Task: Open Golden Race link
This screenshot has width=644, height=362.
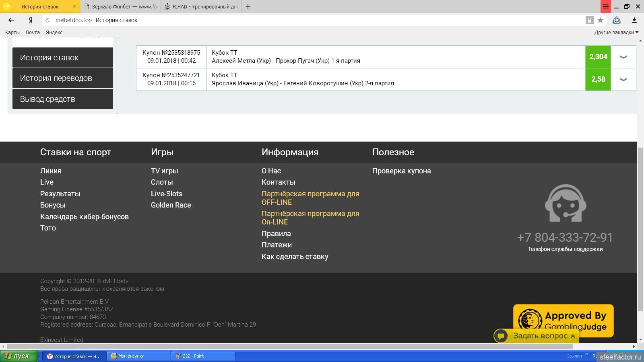Action: click(x=171, y=205)
